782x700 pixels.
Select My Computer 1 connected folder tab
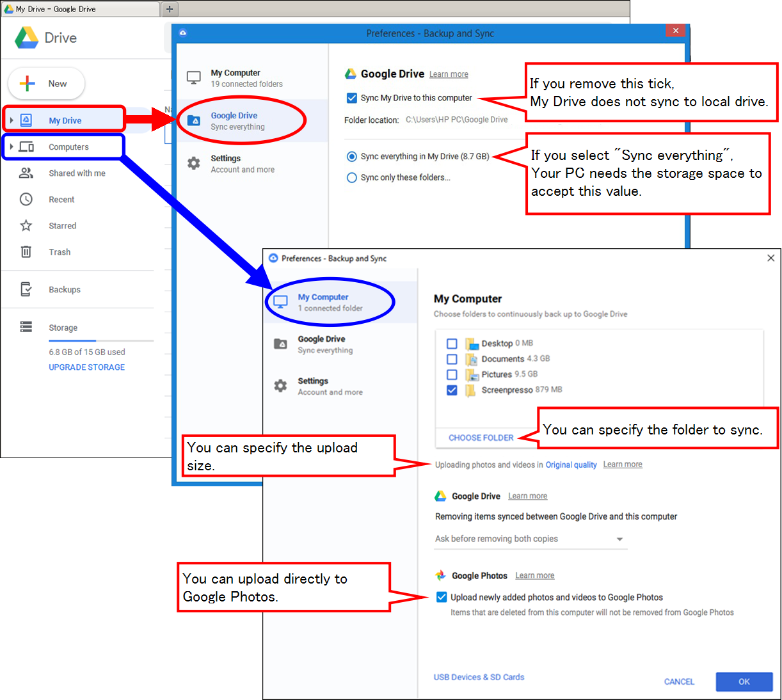coord(340,302)
